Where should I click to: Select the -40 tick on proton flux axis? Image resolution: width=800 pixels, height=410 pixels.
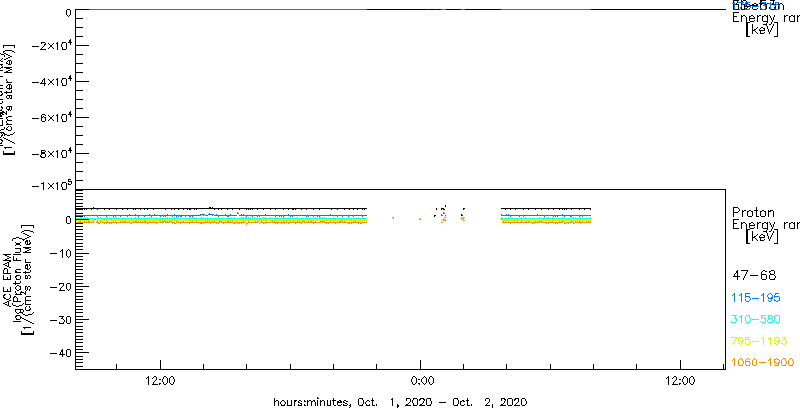pyautogui.click(x=62, y=353)
